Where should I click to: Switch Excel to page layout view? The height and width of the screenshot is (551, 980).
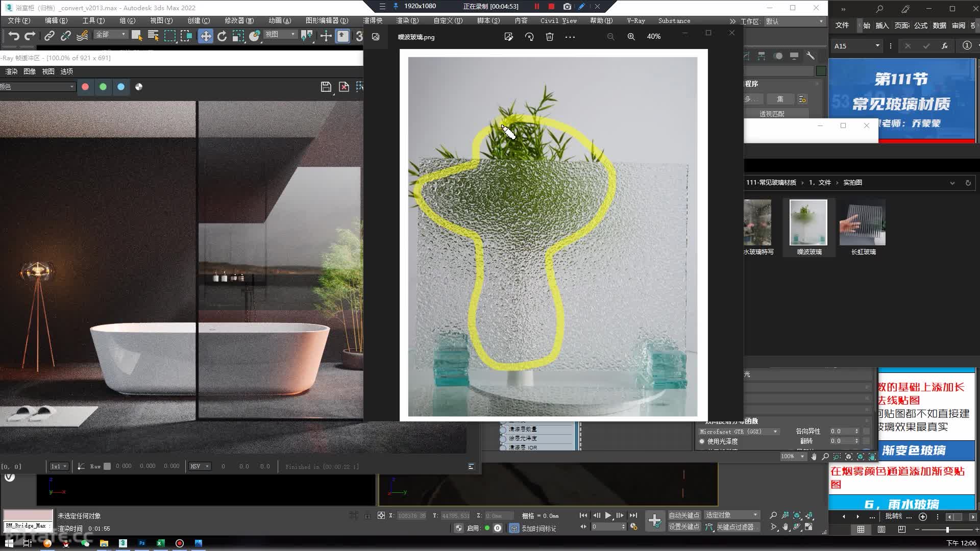[881, 530]
